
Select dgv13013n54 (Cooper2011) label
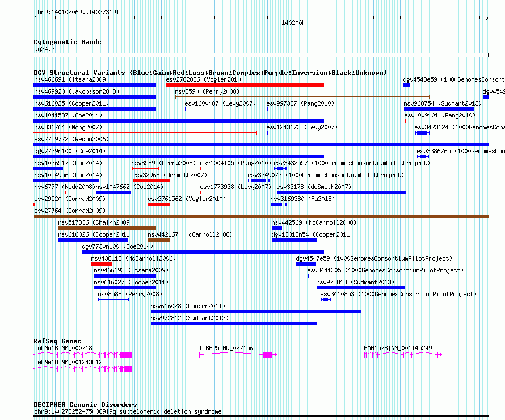coord(312,234)
